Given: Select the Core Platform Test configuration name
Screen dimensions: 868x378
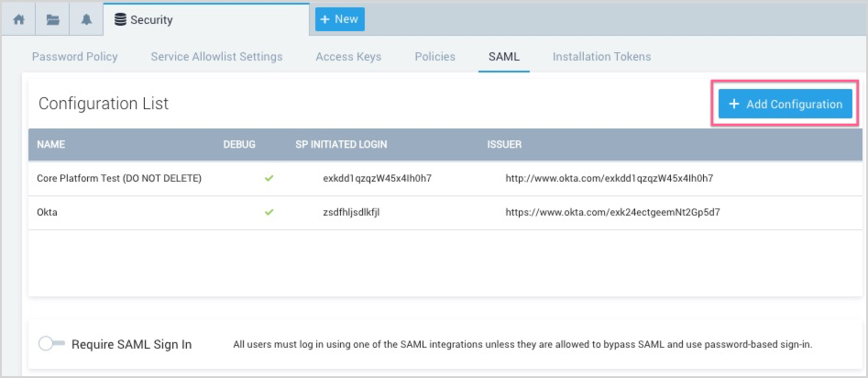Looking at the screenshot, I should (x=119, y=178).
